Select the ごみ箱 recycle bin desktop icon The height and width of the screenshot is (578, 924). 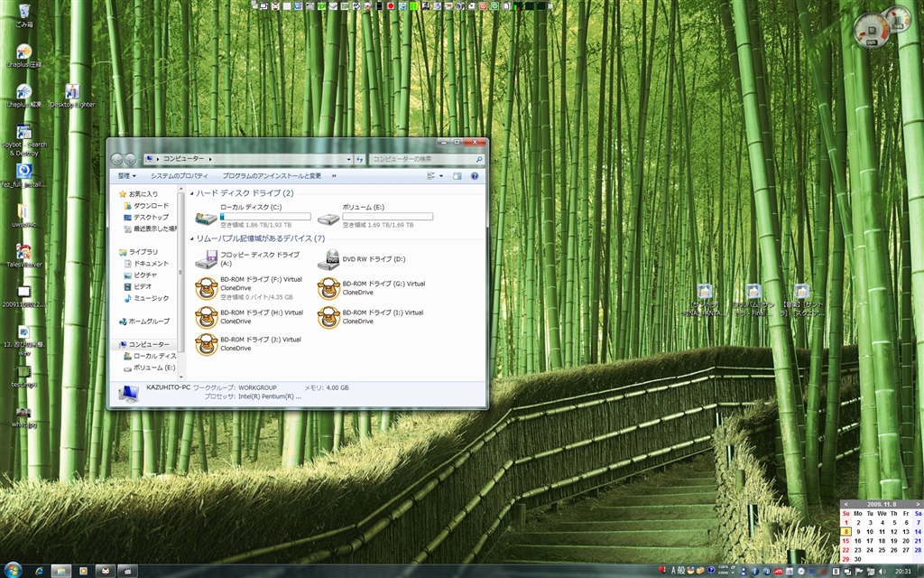24,16
